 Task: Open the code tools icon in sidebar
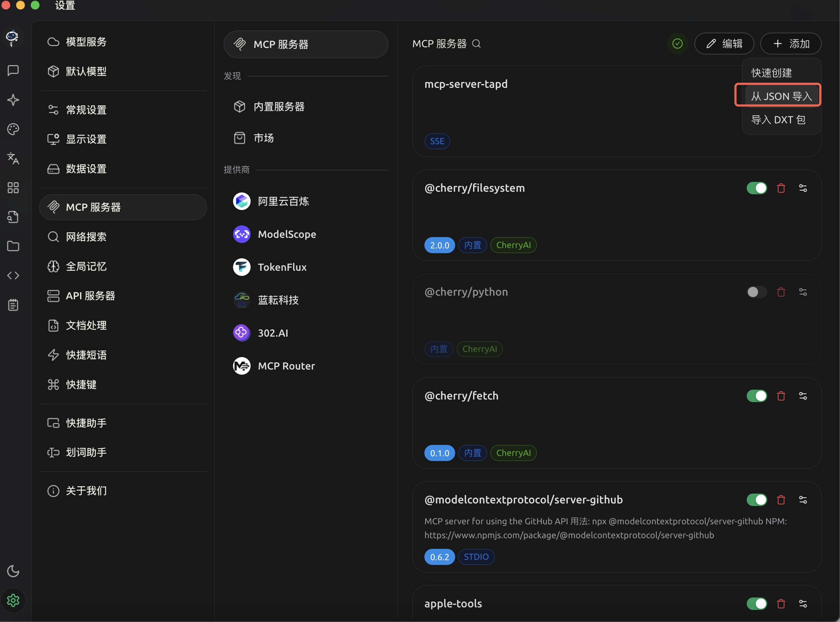(x=13, y=276)
